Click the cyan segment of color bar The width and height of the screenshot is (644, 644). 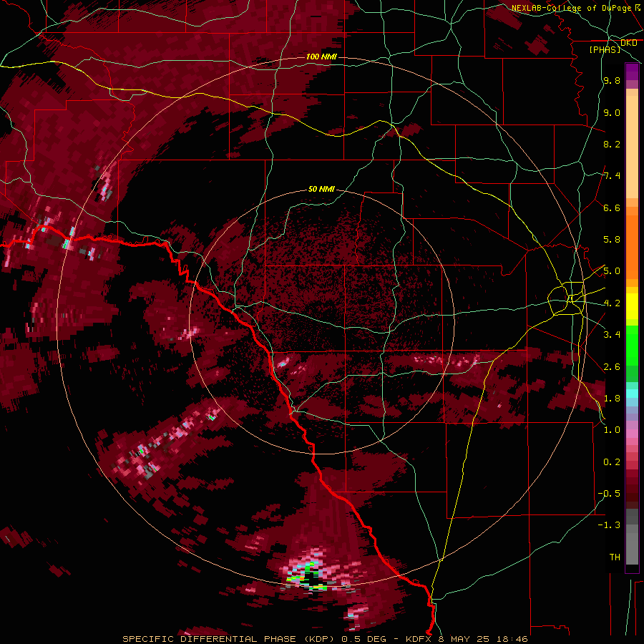coord(632,393)
